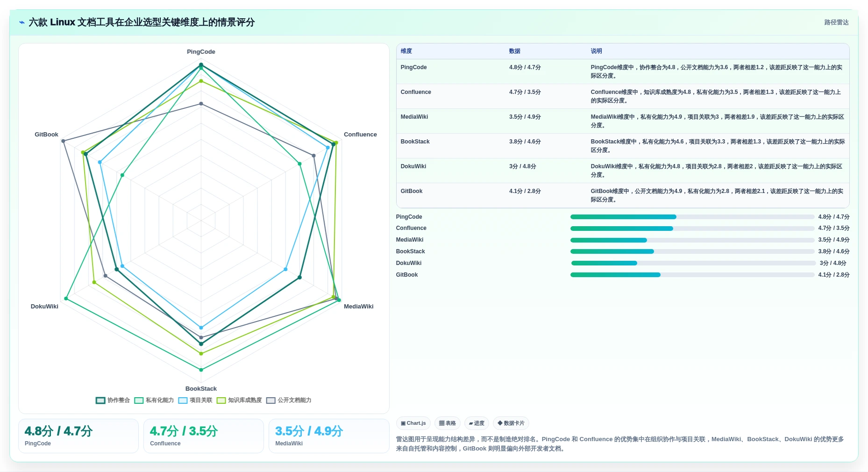
Task: Click the 4.1分 / 2.8分 value beside GitBook bar
Action: click(834, 275)
